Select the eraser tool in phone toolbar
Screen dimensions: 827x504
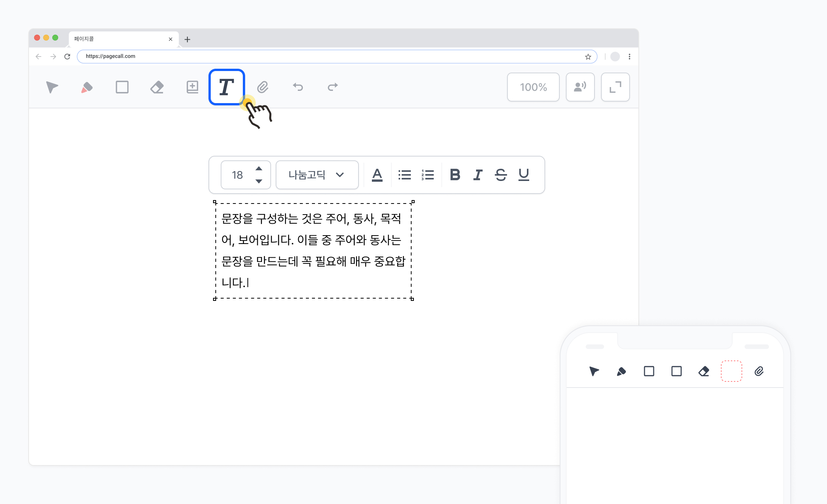click(x=704, y=371)
